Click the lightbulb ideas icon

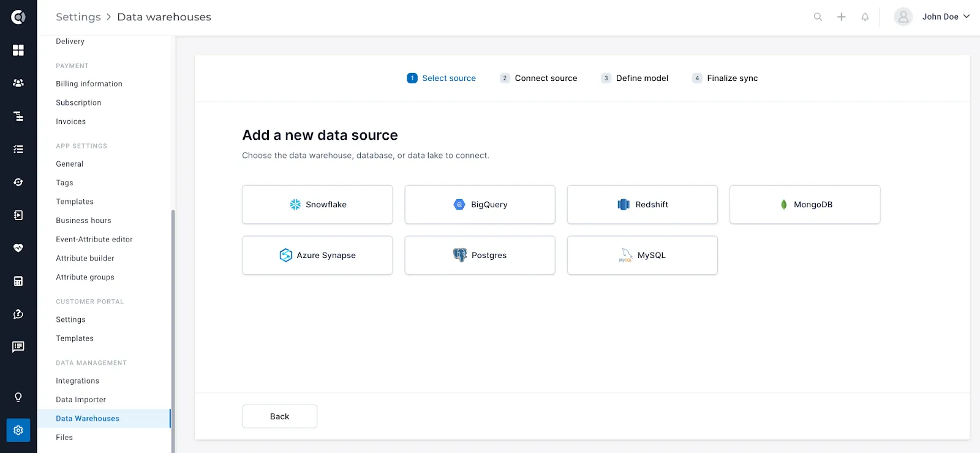pyautogui.click(x=18, y=397)
